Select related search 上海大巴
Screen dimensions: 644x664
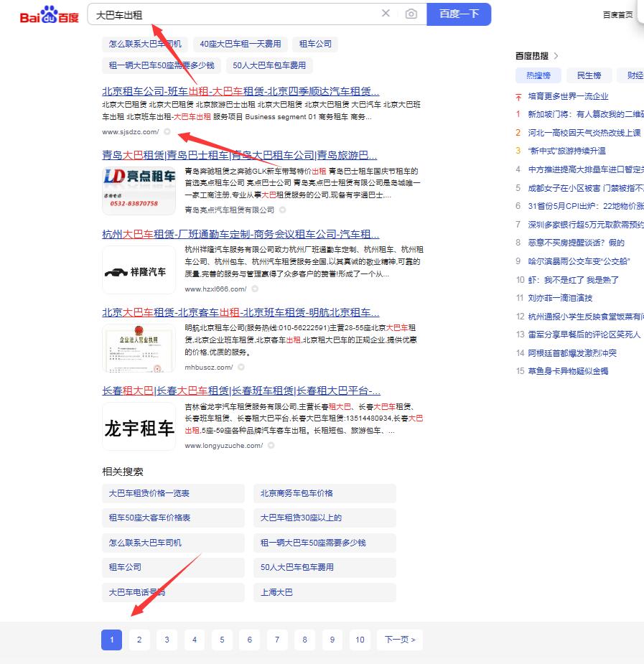325,592
